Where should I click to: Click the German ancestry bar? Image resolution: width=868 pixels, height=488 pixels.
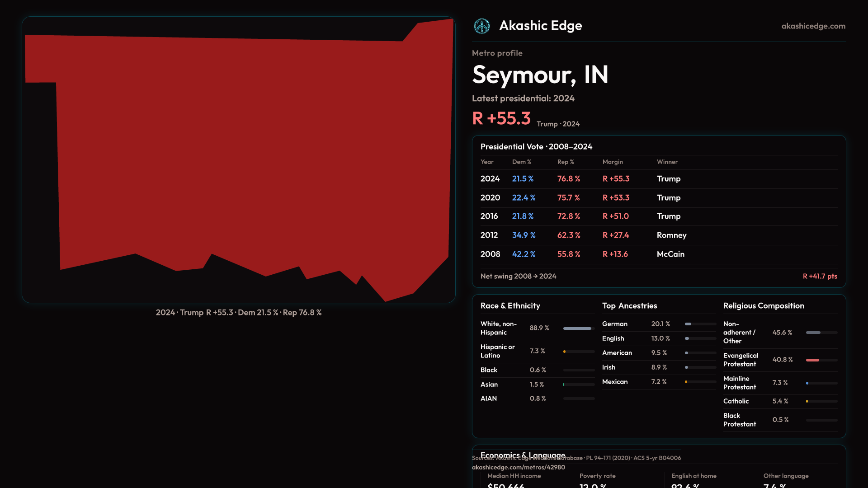pyautogui.click(x=688, y=324)
